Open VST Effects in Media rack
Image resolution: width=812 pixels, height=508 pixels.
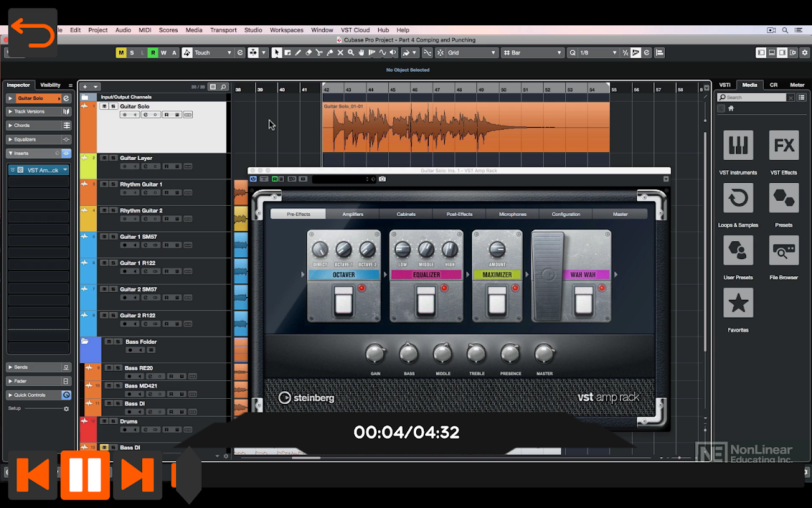[784, 145]
